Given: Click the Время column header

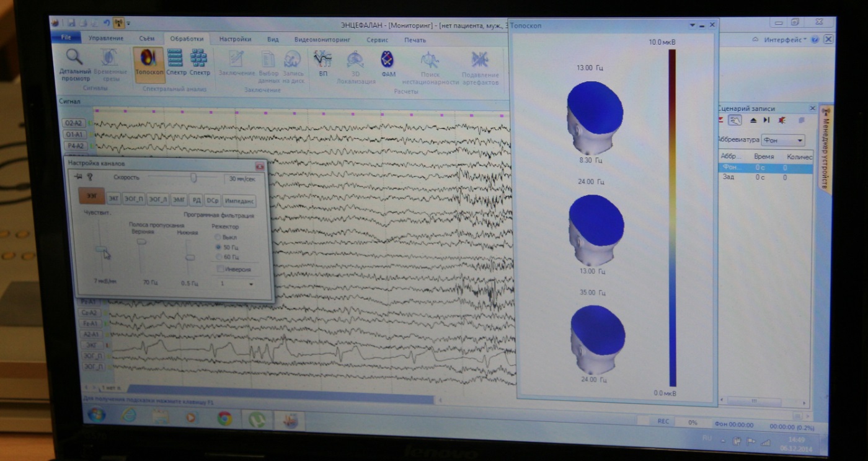Looking at the screenshot, I should point(763,157).
